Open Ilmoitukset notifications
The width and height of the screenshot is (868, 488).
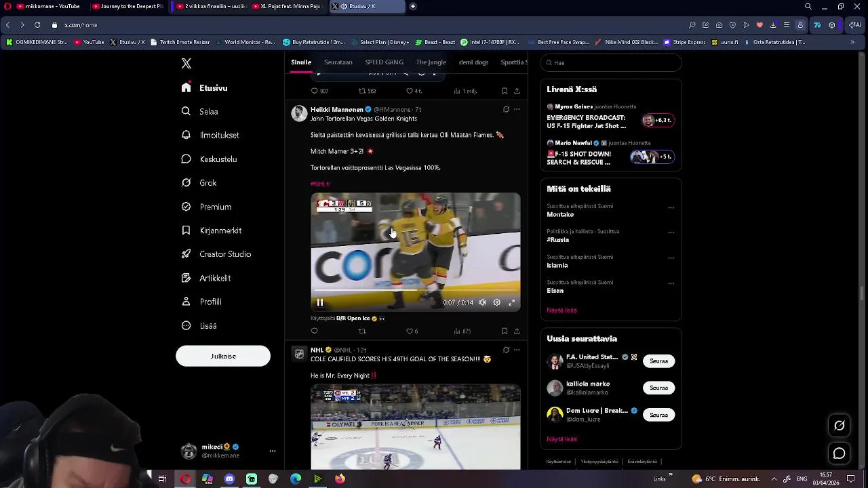210,136
